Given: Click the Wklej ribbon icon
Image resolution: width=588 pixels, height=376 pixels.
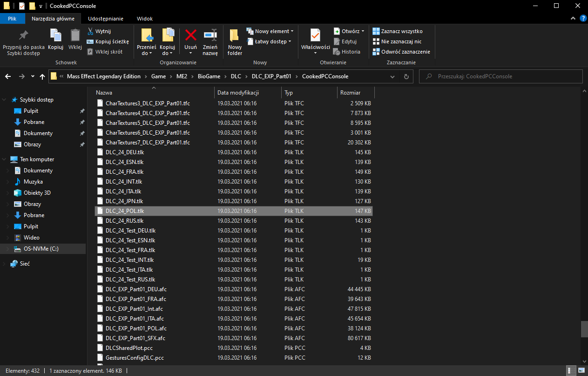Looking at the screenshot, I should click(75, 35).
